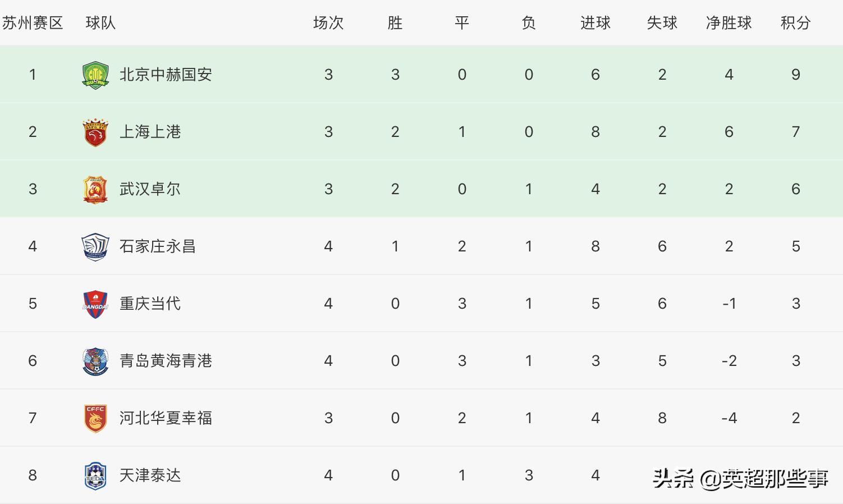Click the Beijing Guoan team crest

click(95, 75)
